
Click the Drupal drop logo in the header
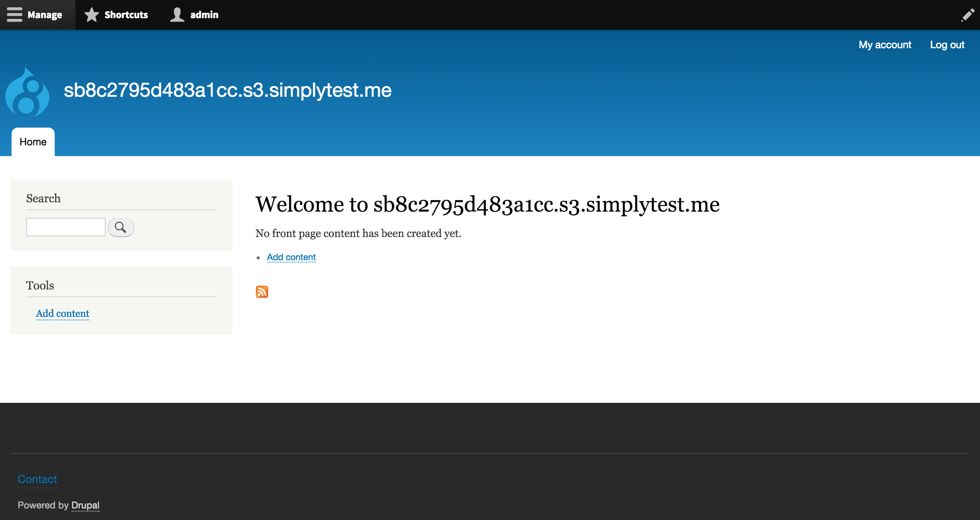(x=27, y=92)
